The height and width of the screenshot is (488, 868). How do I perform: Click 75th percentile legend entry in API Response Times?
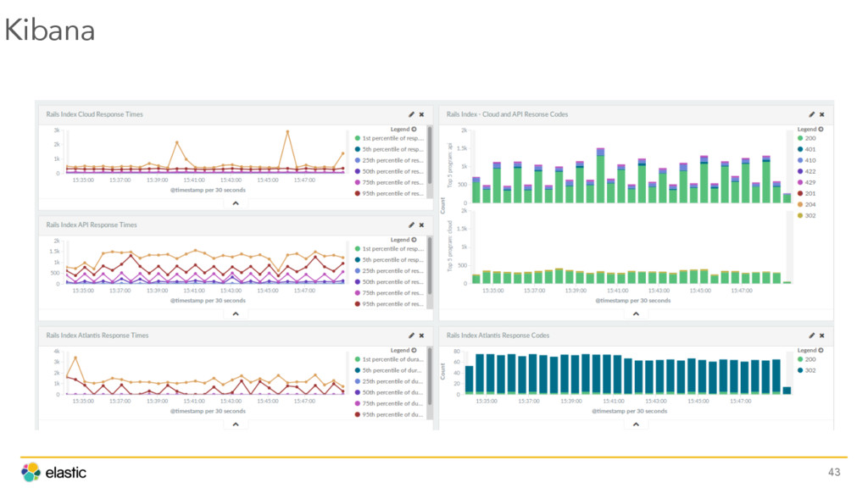click(390, 293)
